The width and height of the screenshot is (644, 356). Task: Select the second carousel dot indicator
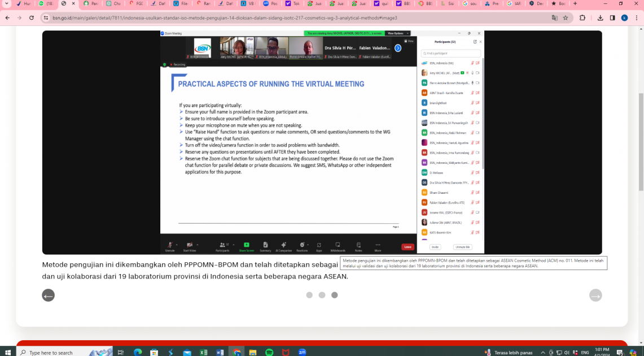click(x=322, y=295)
